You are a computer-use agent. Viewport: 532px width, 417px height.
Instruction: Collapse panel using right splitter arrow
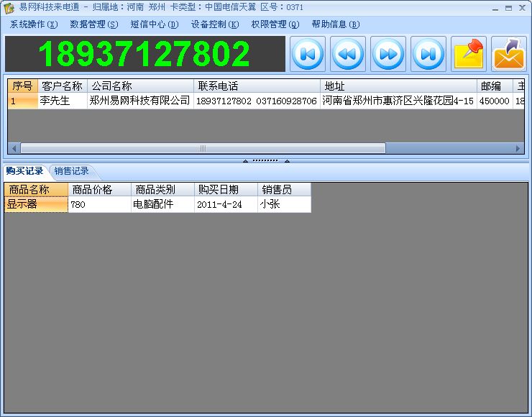[x=287, y=161]
